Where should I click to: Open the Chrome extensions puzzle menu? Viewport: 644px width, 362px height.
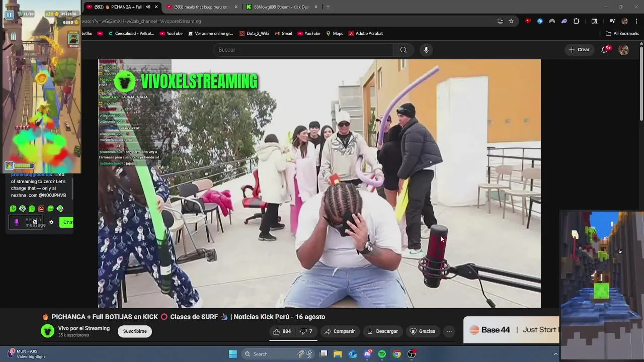pyautogui.click(x=577, y=21)
